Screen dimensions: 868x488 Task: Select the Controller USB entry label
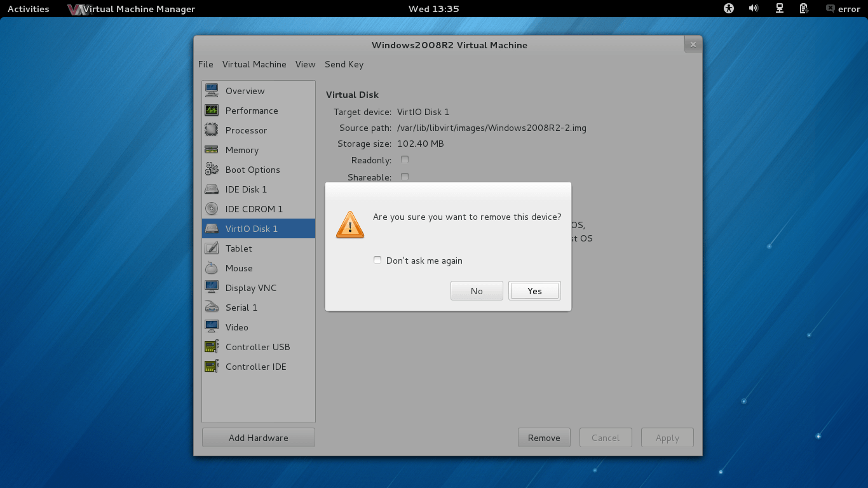(258, 347)
